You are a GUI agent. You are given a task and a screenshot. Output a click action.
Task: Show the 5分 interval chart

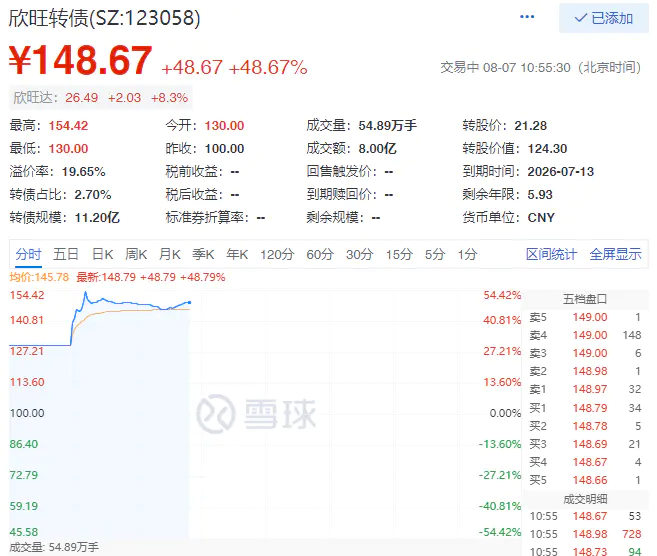pyautogui.click(x=435, y=254)
